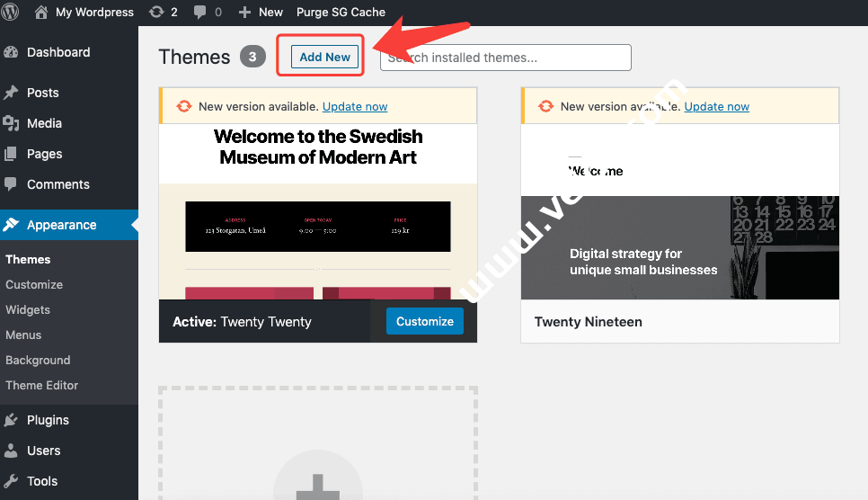This screenshot has height=500, width=868.
Task: Click the blue Customize button
Action: coord(425,321)
